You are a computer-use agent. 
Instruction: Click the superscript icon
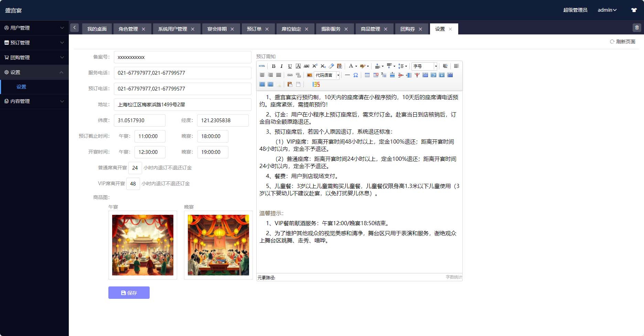click(x=314, y=66)
